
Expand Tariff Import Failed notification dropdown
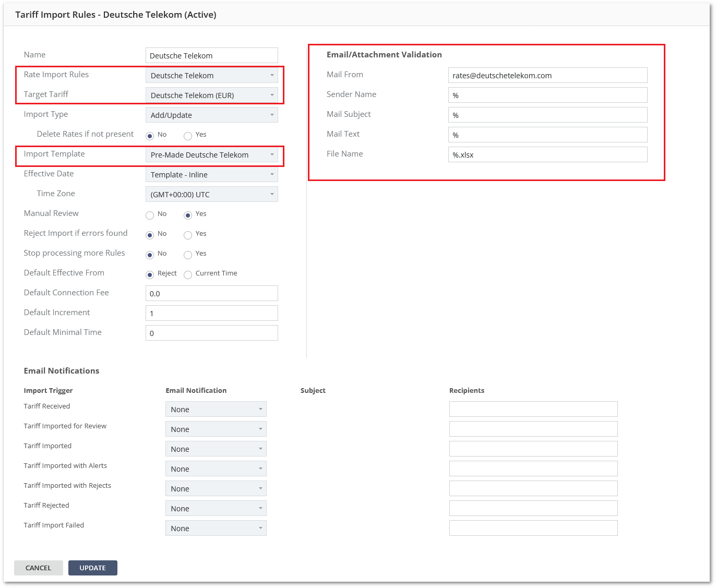216,529
